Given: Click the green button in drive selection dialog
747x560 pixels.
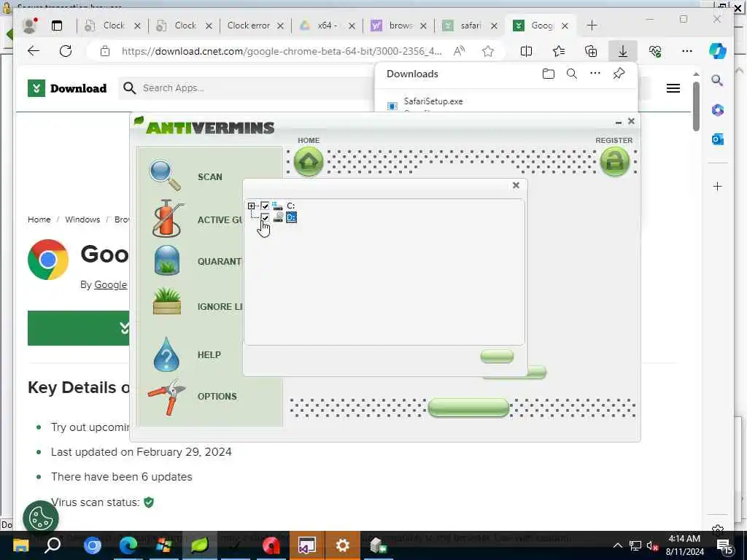Looking at the screenshot, I should (497, 356).
